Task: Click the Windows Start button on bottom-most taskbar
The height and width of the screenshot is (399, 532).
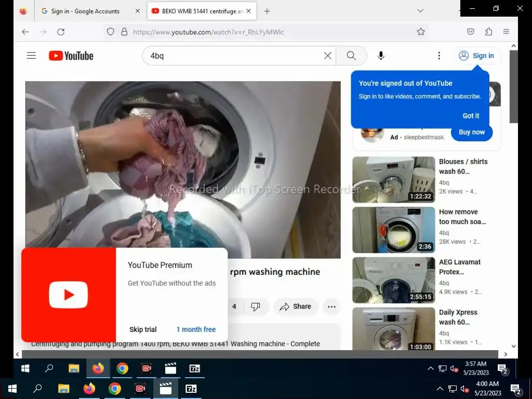Action: click(12, 389)
